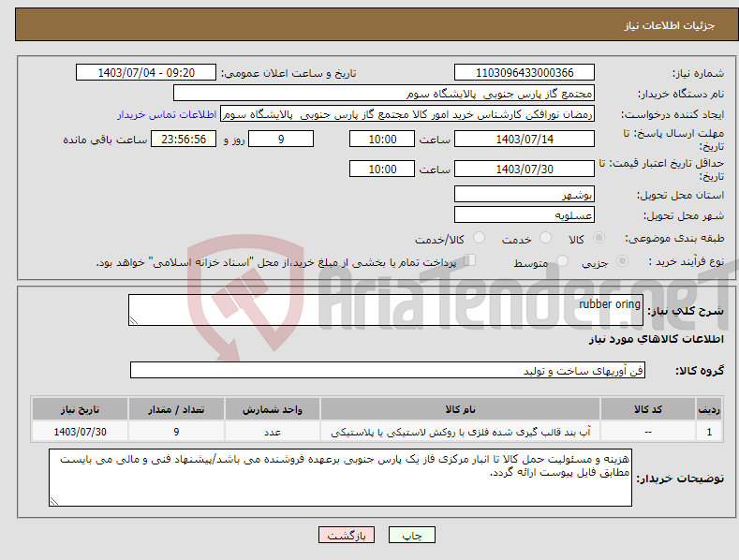Click the remaining time field 23:56:56
The image size is (739, 560).
184,139
